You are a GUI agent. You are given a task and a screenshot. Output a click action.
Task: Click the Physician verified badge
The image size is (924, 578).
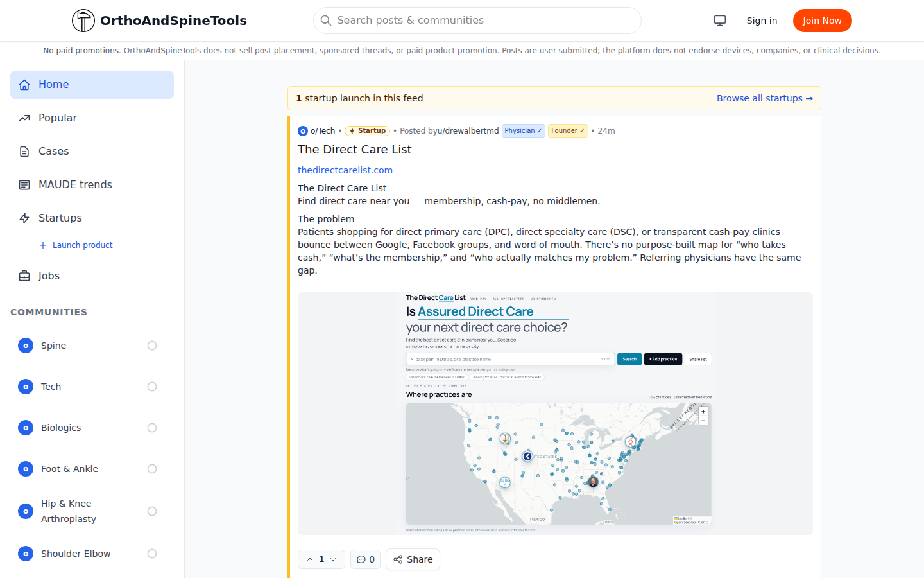pyautogui.click(x=524, y=131)
